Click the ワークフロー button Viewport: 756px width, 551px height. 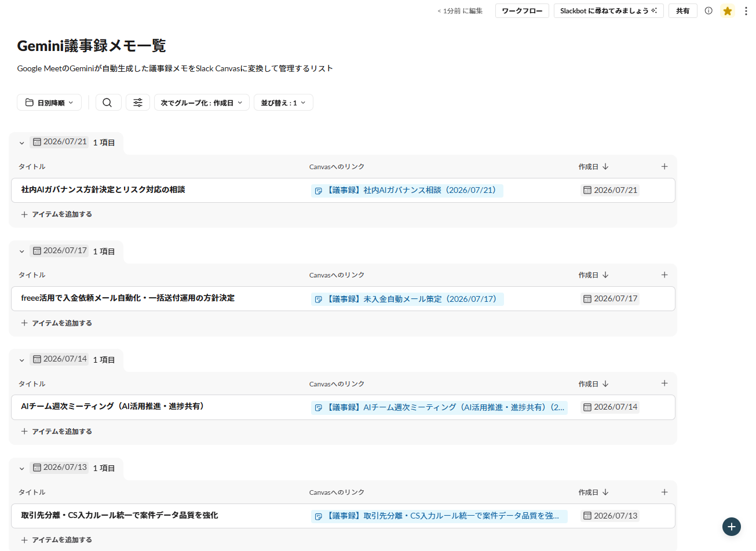[x=523, y=11]
